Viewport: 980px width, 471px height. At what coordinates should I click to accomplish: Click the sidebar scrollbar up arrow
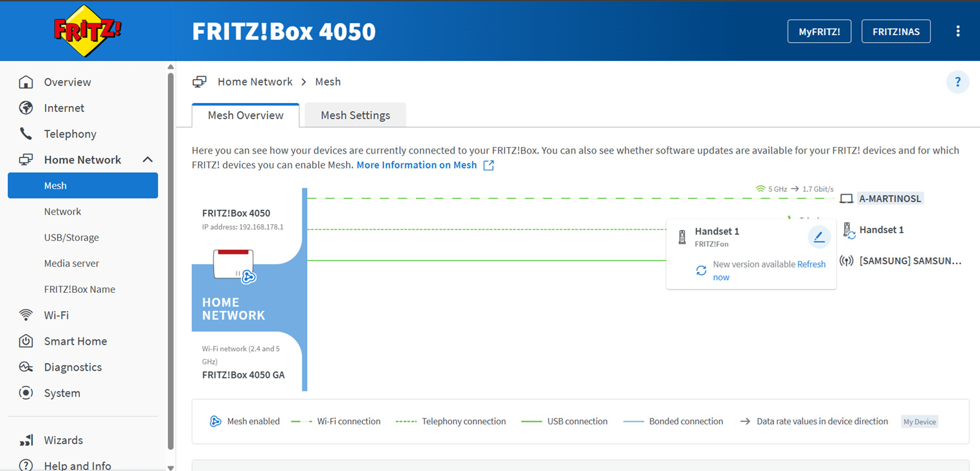click(170, 67)
